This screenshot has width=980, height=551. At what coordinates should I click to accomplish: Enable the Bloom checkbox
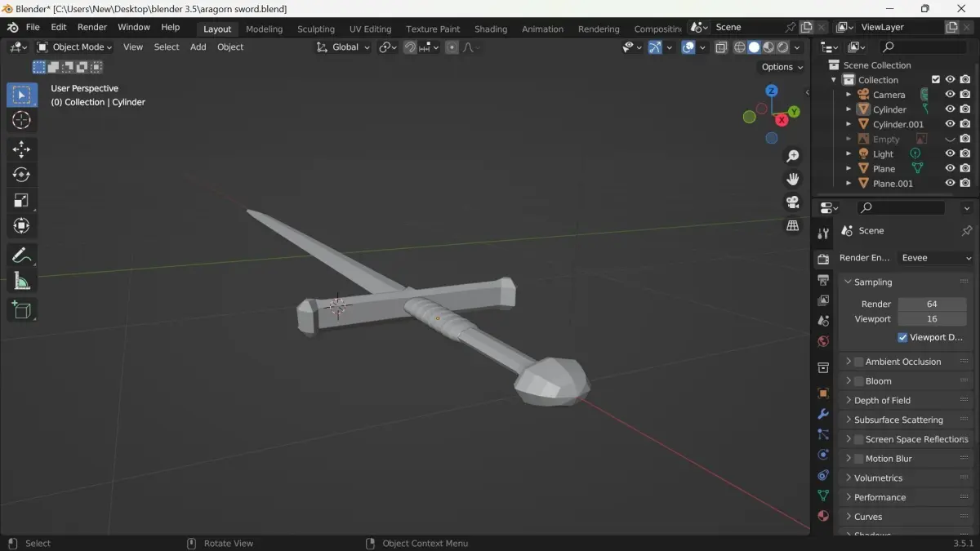pos(858,381)
